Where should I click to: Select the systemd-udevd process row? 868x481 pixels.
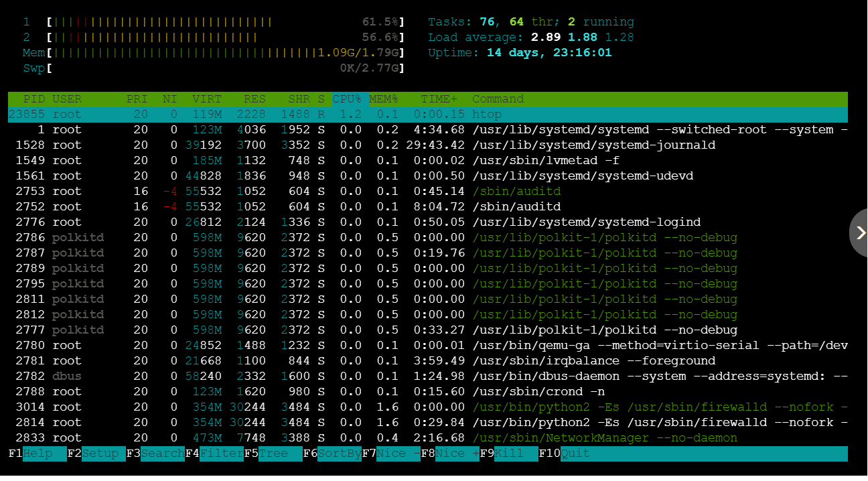tap(428, 176)
